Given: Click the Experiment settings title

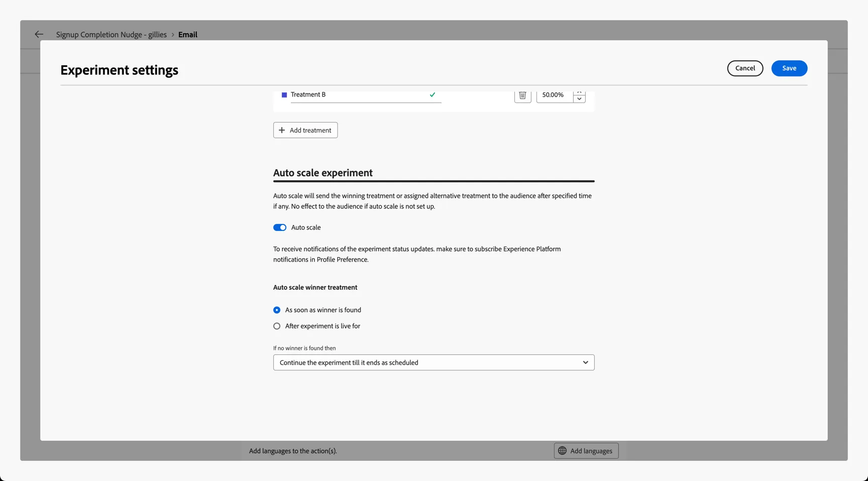Looking at the screenshot, I should point(119,70).
